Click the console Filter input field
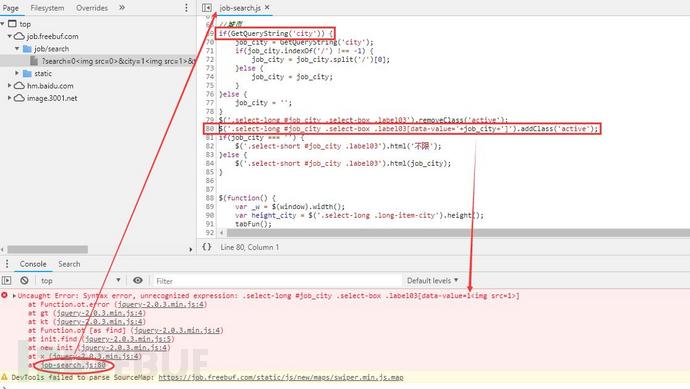The width and height of the screenshot is (690, 389). click(x=277, y=281)
